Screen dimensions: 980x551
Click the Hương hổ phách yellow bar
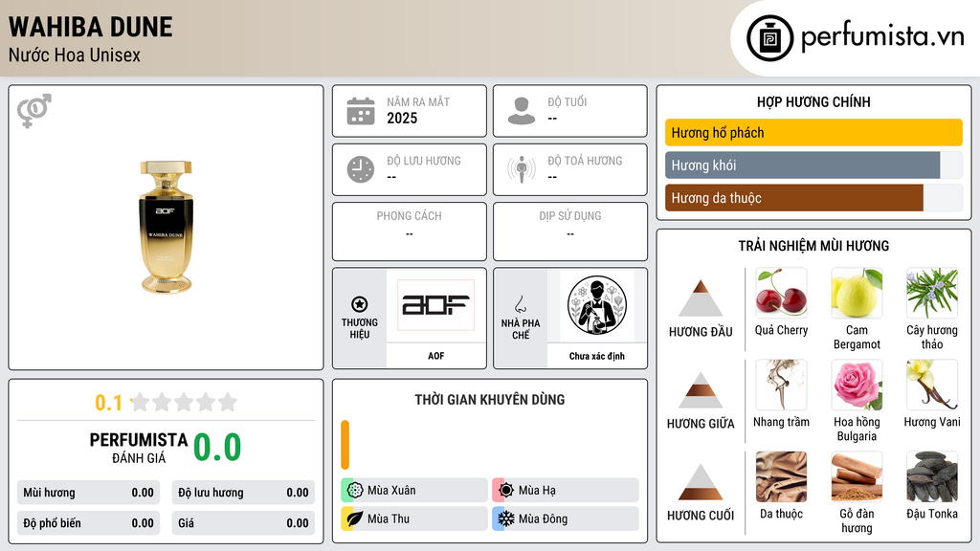tap(813, 132)
